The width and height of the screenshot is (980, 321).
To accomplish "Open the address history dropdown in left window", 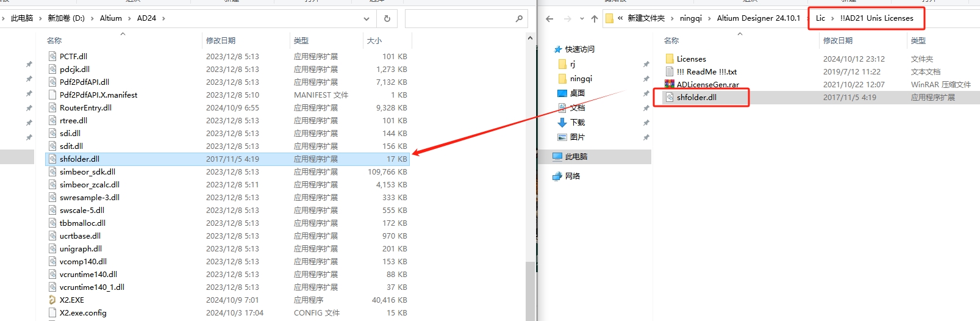I will (x=366, y=18).
